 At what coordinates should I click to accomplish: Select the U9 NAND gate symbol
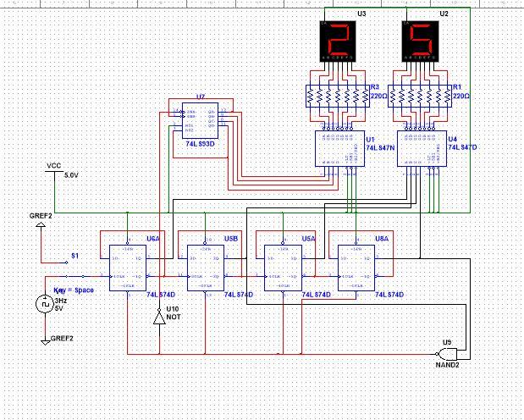point(446,353)
